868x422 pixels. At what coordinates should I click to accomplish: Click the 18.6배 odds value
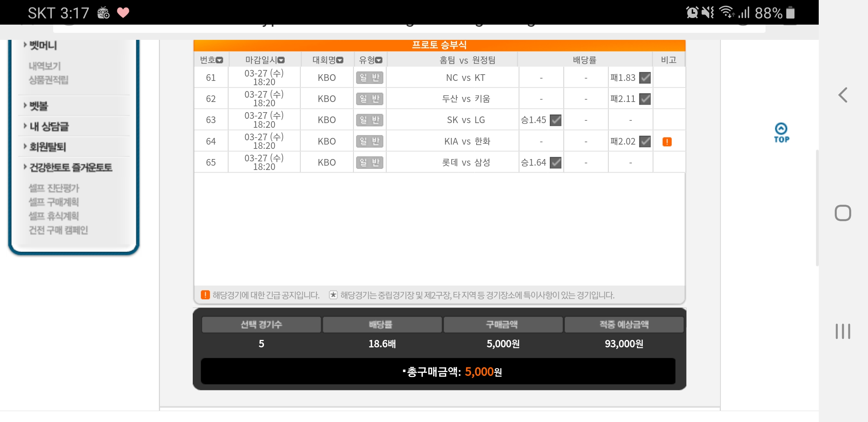382,344
